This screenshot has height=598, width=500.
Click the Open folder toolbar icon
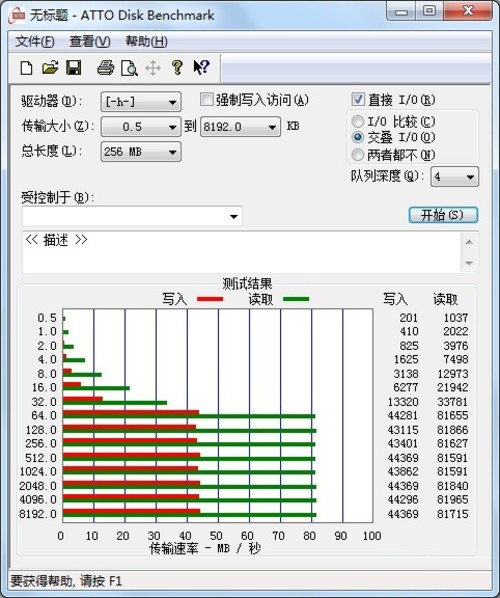click(x=50, y=68)
